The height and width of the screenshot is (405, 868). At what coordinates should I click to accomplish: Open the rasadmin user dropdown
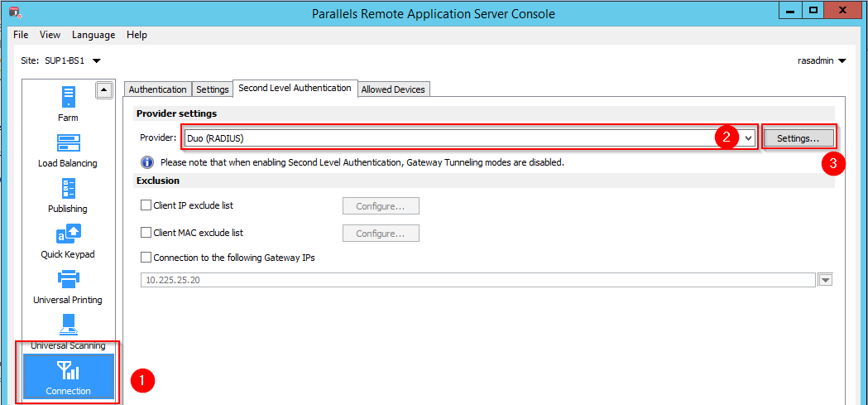point(842,61)
